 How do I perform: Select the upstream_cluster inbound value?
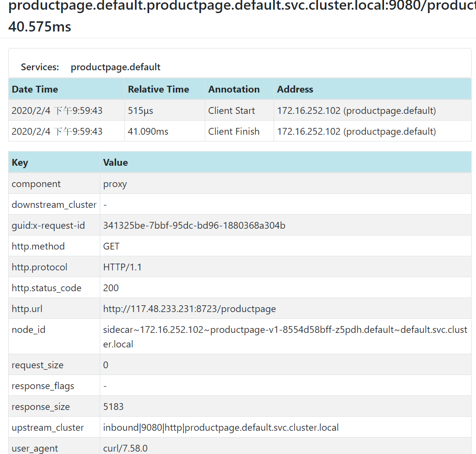point(221,427)
